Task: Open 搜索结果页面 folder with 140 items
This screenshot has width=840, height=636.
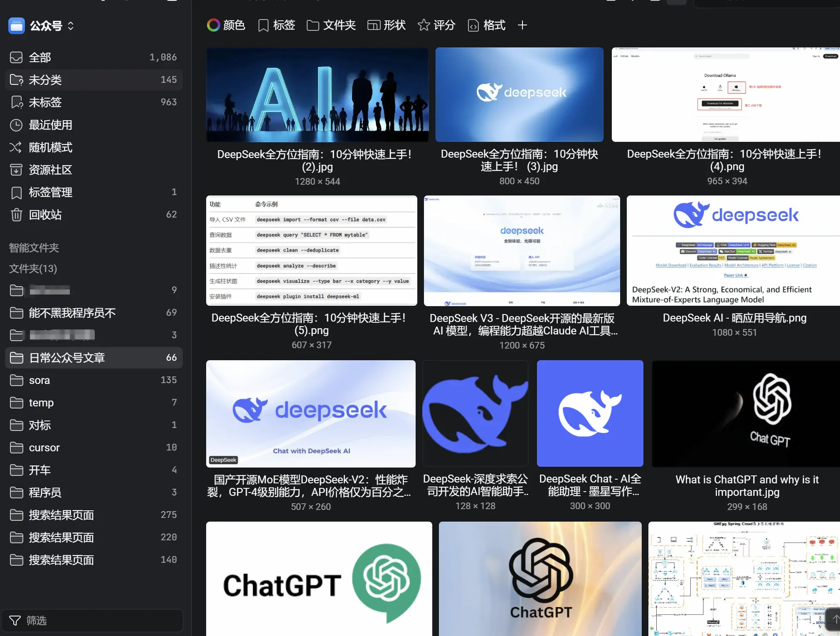Action: pyautogui.click(x=94, y=560)
